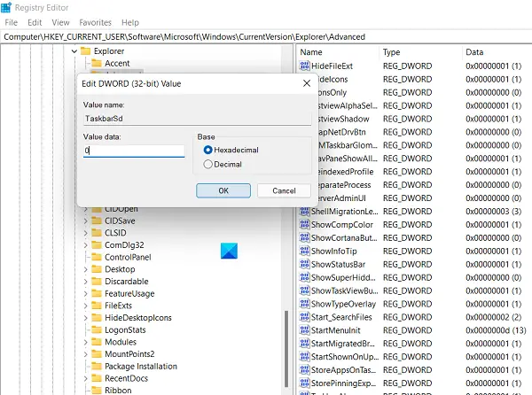Click the StartMenuInit DWORD icon

(x=304, y=330)
